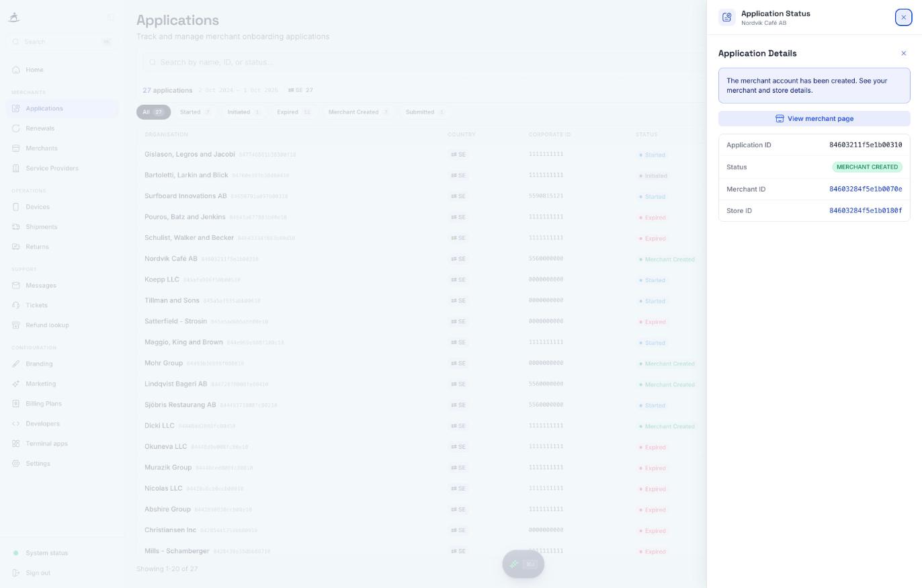The height and width of the screenshot is (588, 922).
Task: Select the Expired filter tab
Action: click(294, 112)
